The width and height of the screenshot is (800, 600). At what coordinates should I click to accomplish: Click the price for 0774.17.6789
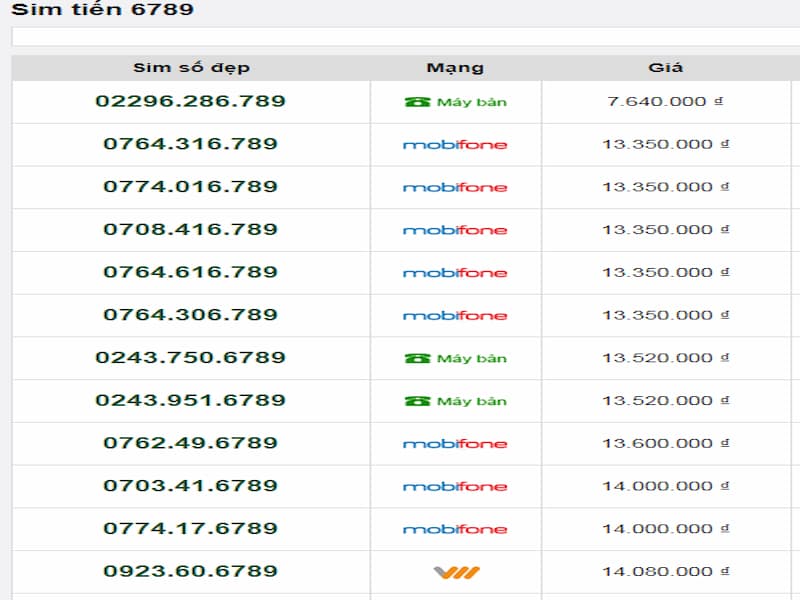(665, 529)
